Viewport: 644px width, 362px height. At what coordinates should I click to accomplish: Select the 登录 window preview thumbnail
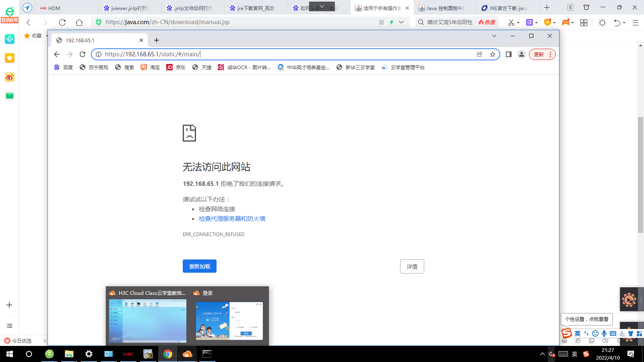pyautogui.click(x=229, y=321)
